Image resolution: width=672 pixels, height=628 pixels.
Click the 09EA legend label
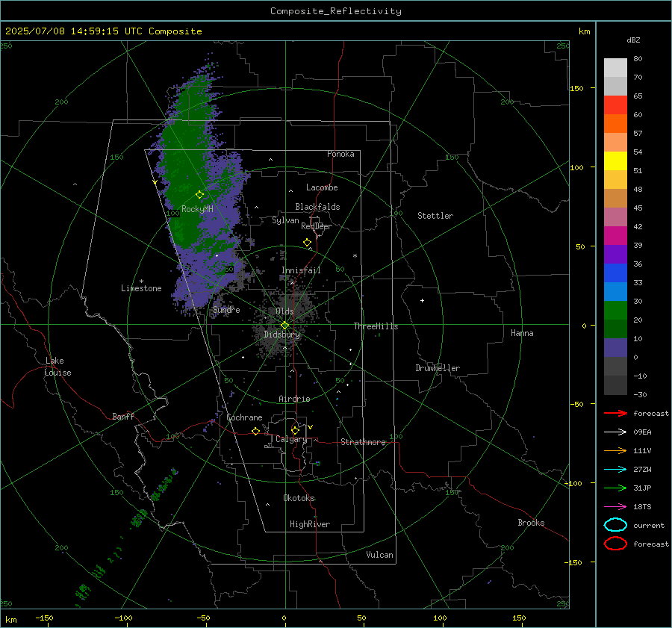click(x=642, y=432)
